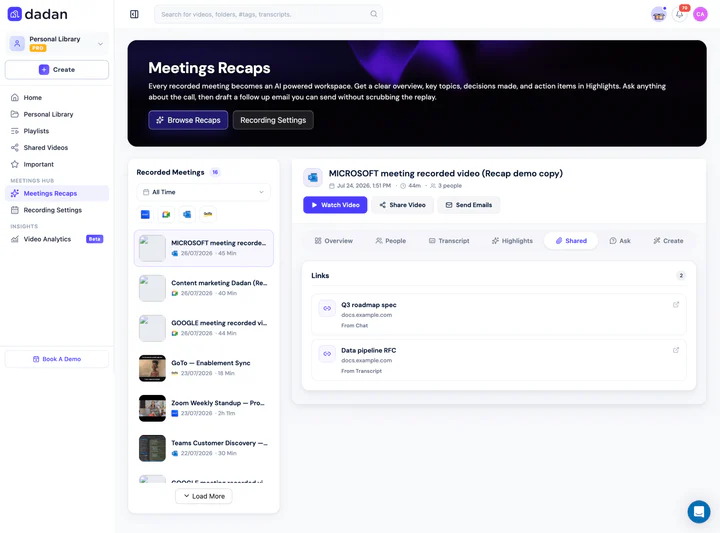Screen dimensions: 720x533
Task: Select Meetings Recaps in sidebar
Action: tap(57, 193)
